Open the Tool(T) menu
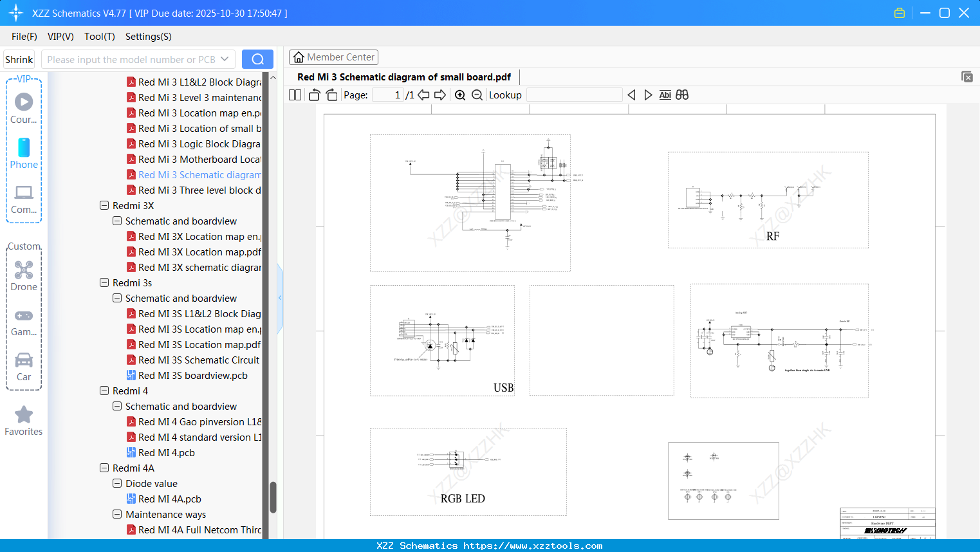The width and height of the screenshot is (980, 552). tap(99, 37)
